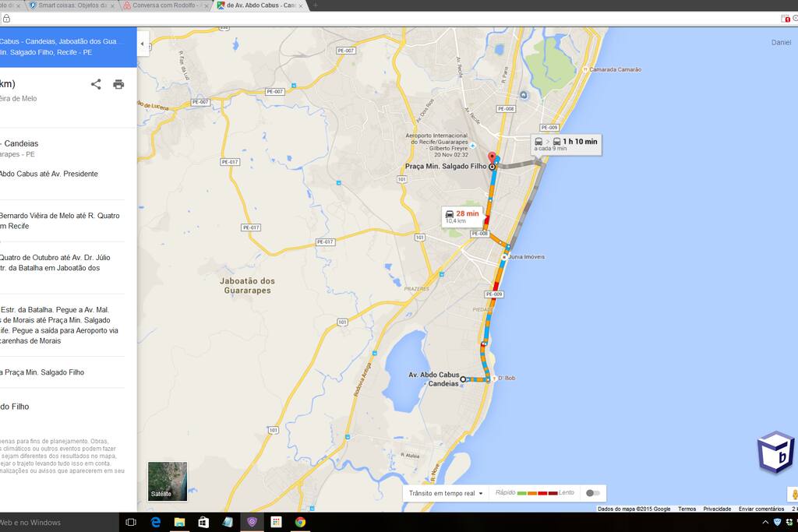Open the Trânsito em tempo real dropdown
The image size is (798, 532).
point(446,493)
